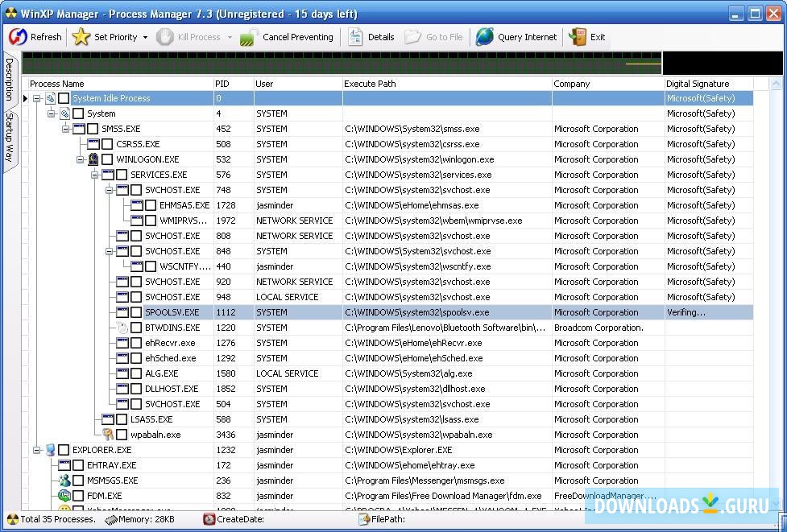Tick the BTWDINS.EXE checkbox
This screenshot has height=532, width=787.
pyautogui.click(x=136, y=328)
